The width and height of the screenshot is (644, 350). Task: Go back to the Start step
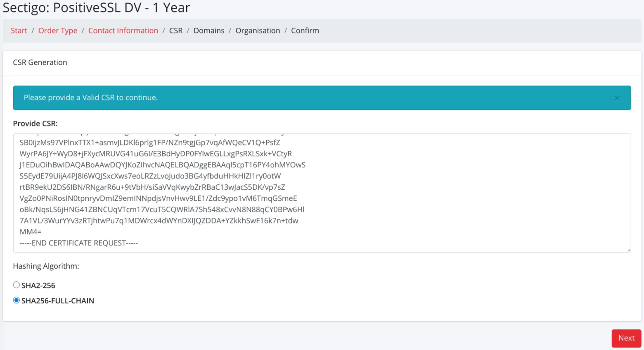pyautogui.click(x=19, y=31)
